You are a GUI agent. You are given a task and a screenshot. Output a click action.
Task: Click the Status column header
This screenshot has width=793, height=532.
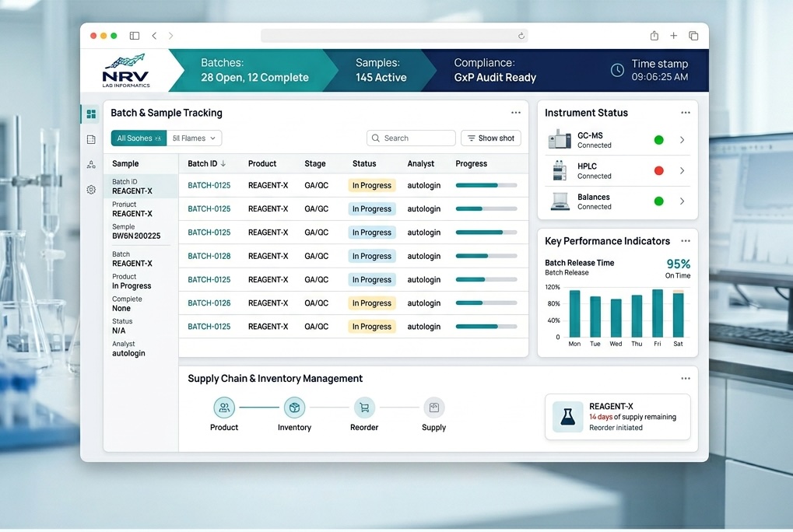click(364, 163)
